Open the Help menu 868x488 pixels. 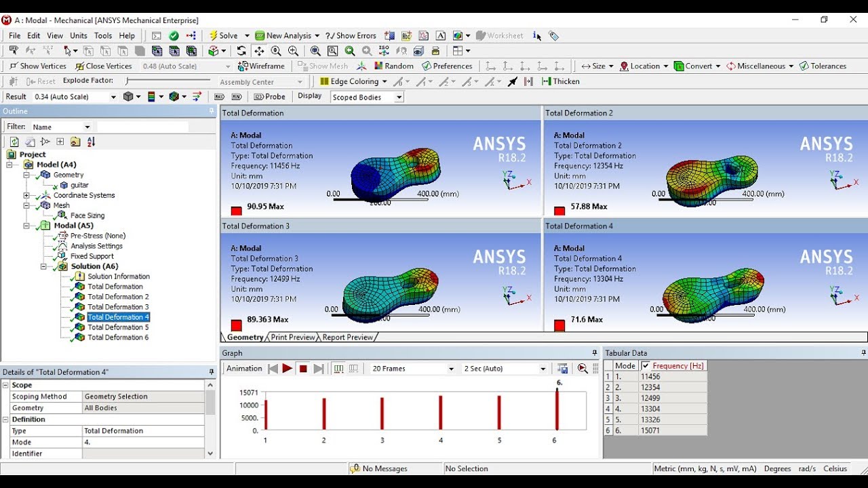(x=127, y=36)
